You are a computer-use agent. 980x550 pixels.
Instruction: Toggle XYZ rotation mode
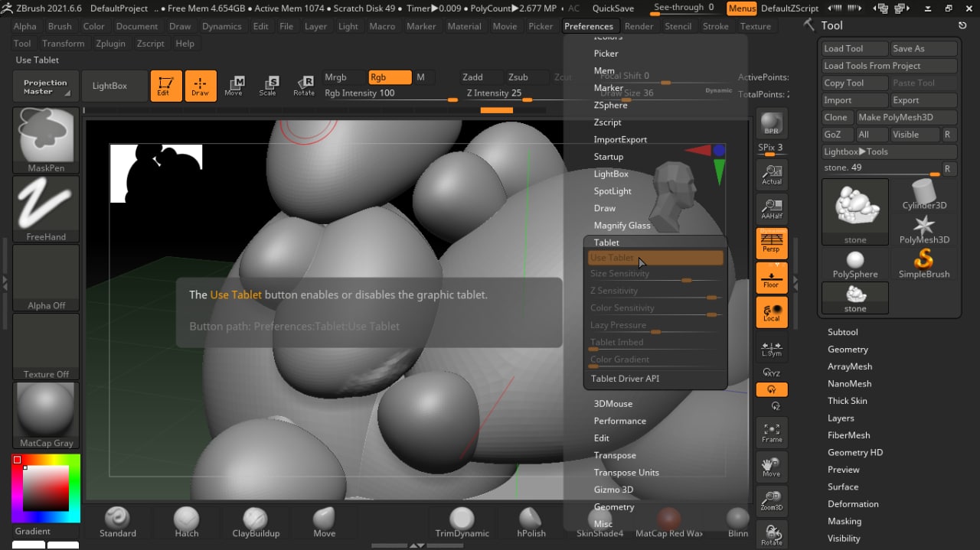[x=772, y=373]
